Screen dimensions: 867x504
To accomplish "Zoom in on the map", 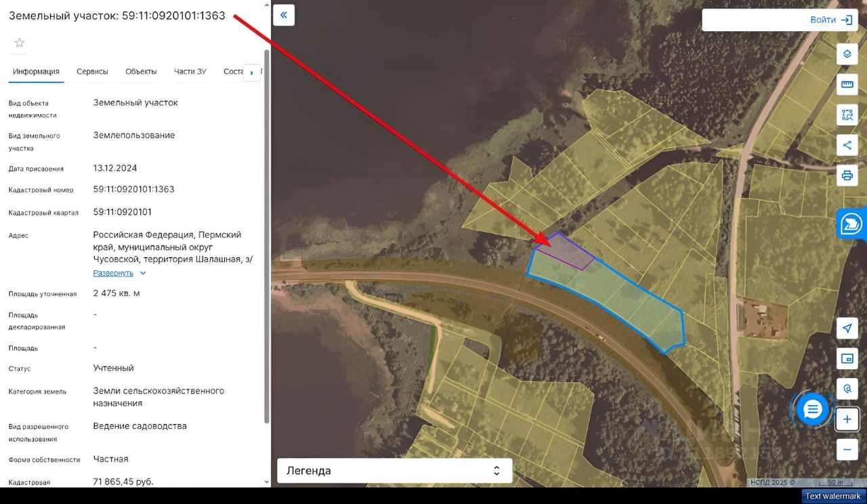I will click(847, 419).
